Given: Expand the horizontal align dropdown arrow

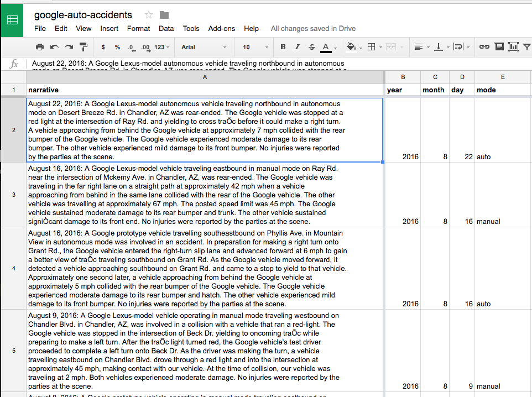Looking at the screenshot, I should point(428,48).
